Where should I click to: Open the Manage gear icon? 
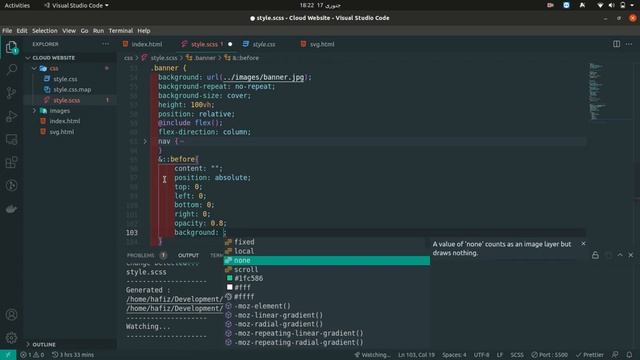tap(11, 338)
